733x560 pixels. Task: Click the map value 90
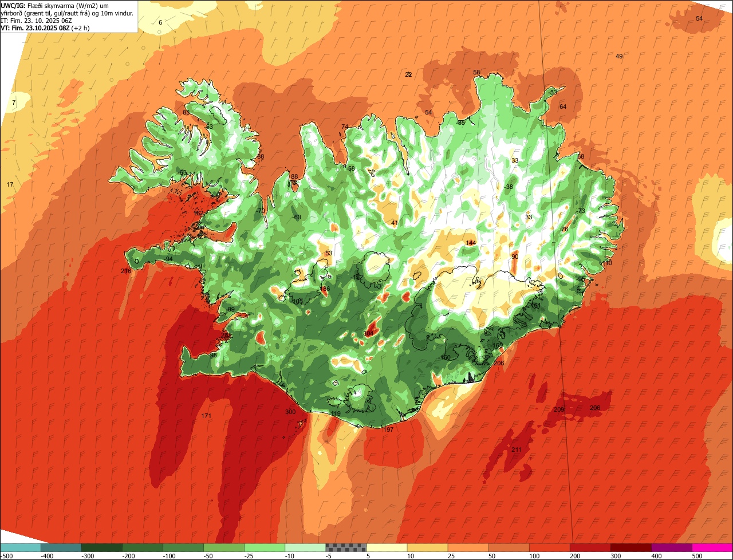coord(515,257)
